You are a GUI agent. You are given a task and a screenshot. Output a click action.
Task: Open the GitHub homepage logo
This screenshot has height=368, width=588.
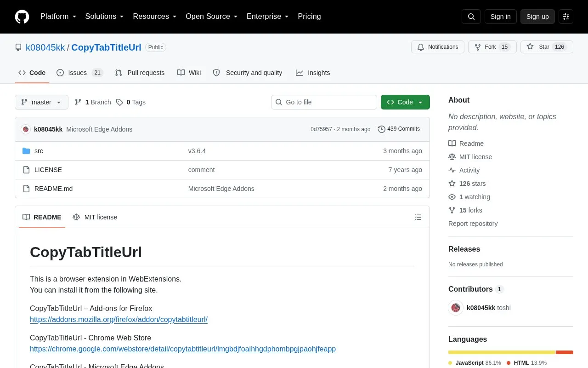pos(22,17)
